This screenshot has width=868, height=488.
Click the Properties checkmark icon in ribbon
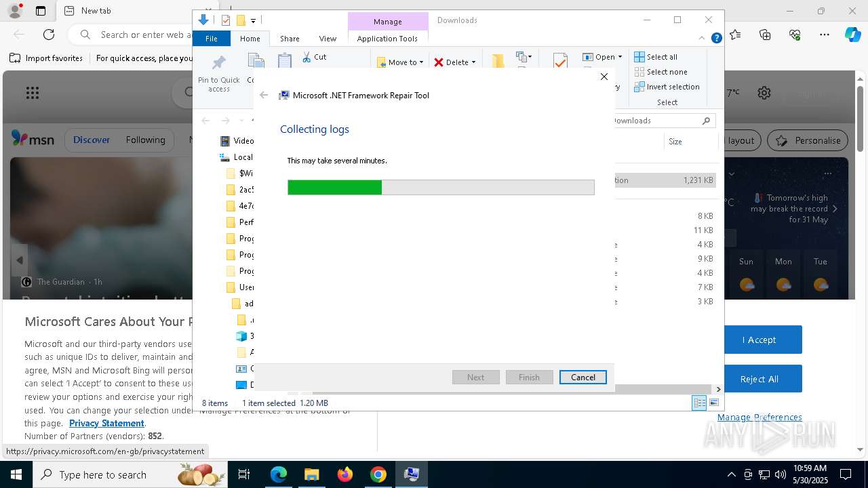tap(560, 61)
